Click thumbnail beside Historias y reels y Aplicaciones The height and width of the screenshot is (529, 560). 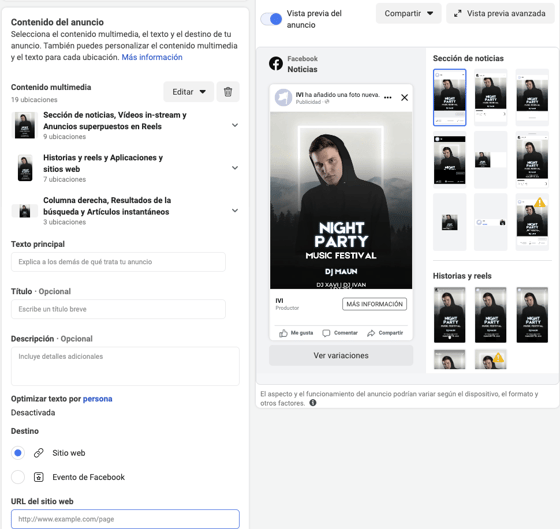click(x=25, y=168)
